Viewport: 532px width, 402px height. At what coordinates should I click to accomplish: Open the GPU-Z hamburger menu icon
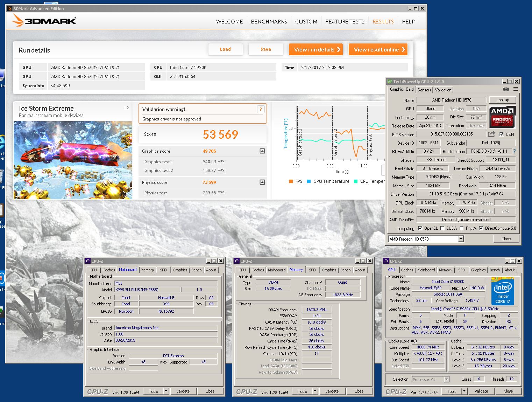pos(516,89)
